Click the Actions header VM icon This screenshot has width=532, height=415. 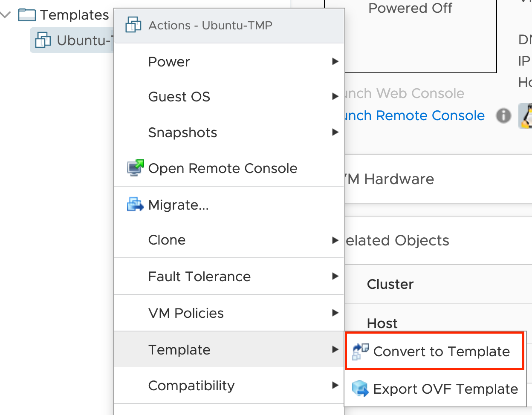133,25
